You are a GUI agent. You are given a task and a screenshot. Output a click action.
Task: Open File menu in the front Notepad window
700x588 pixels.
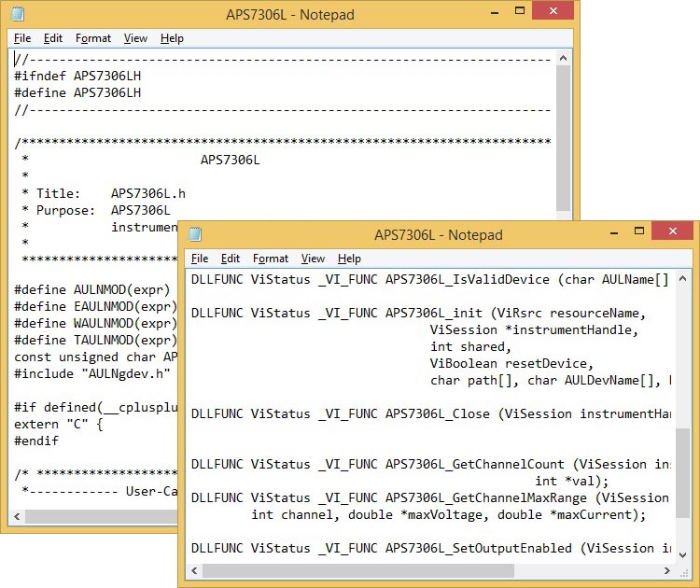(200, 259)
